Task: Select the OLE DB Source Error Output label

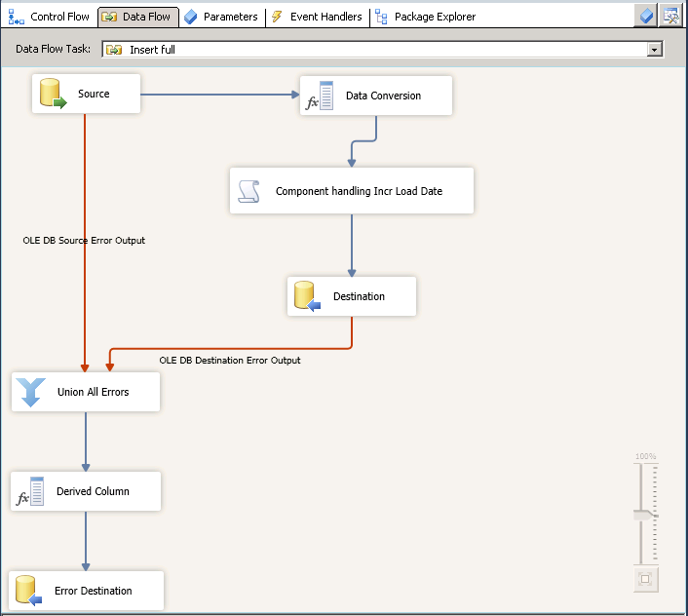Action: pyautogui.click(x=84, y=240)
